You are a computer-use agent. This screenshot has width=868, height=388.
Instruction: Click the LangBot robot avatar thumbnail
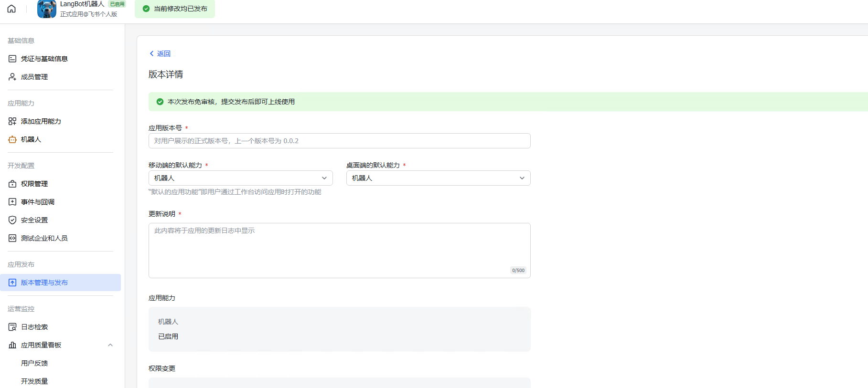point(47,9)
